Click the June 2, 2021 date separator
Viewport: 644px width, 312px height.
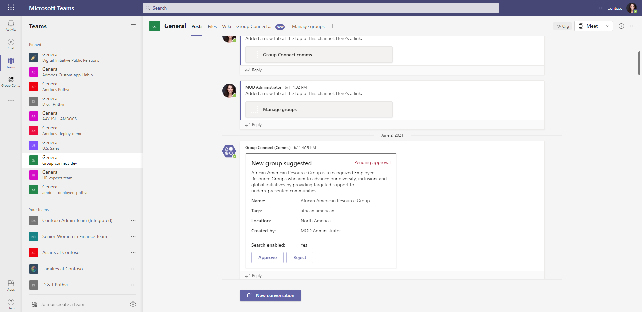click(392, 135)
